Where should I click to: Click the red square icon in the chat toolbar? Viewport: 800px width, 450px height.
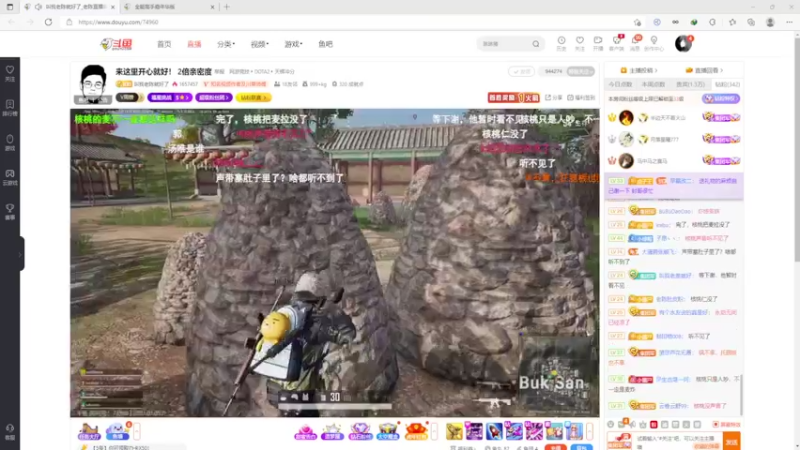(x=654, y=424)
